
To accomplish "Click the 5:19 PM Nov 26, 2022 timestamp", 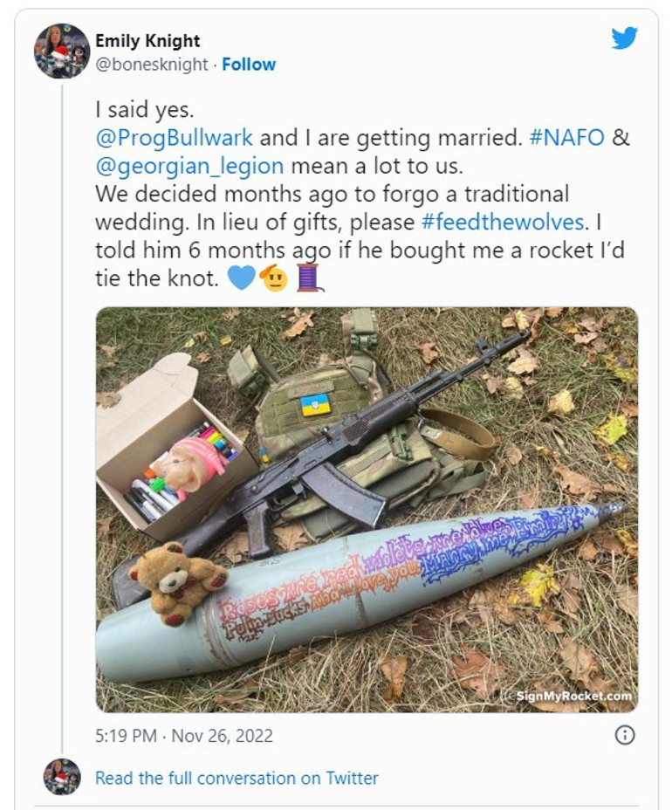I will pyautogui.click(x=183, y=736).
